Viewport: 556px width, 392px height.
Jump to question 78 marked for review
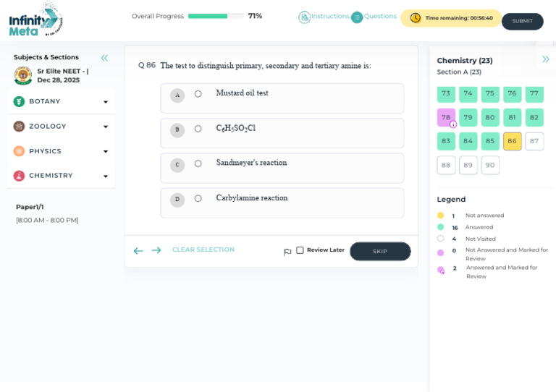pyautogui.click(x=446, y=118)
